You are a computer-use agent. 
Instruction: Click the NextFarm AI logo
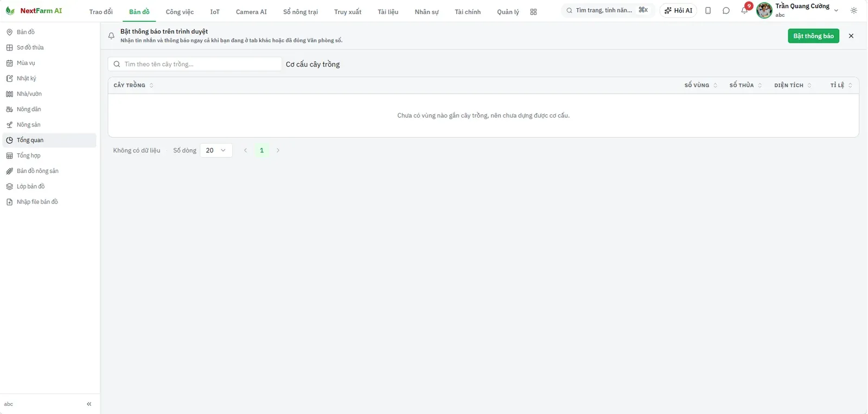click(x=34, y=11)
